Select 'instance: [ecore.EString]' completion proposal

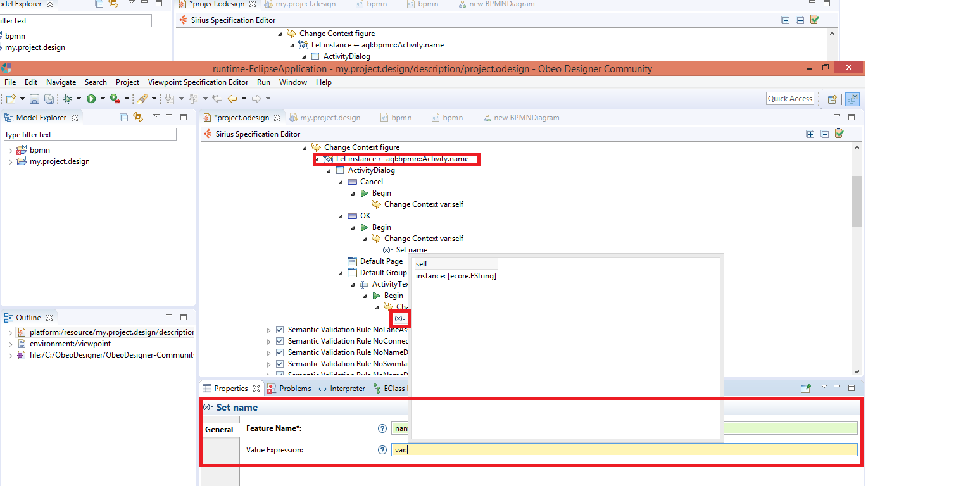tap(456, 276)
